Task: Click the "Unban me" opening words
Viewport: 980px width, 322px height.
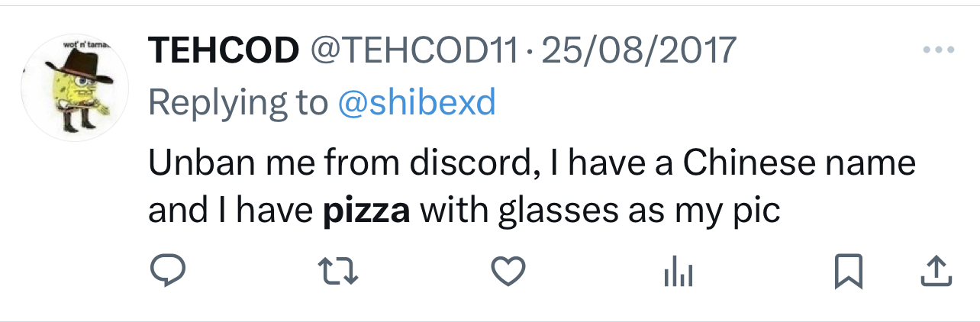Action: (x=216, y=163)
